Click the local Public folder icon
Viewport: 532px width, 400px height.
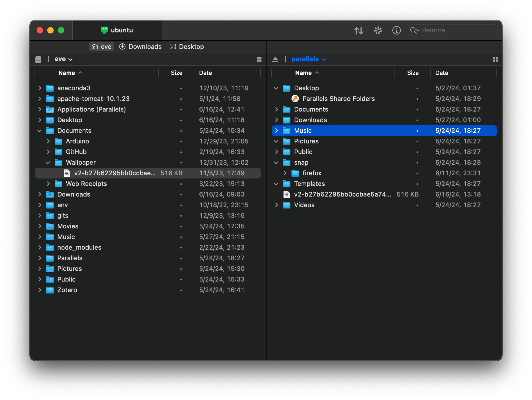50,279
